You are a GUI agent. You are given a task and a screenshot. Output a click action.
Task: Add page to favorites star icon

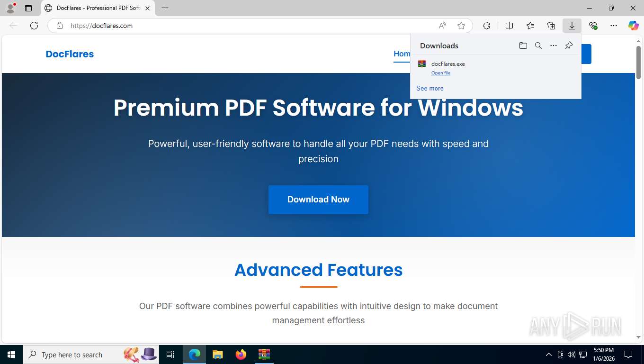[461, 26]
